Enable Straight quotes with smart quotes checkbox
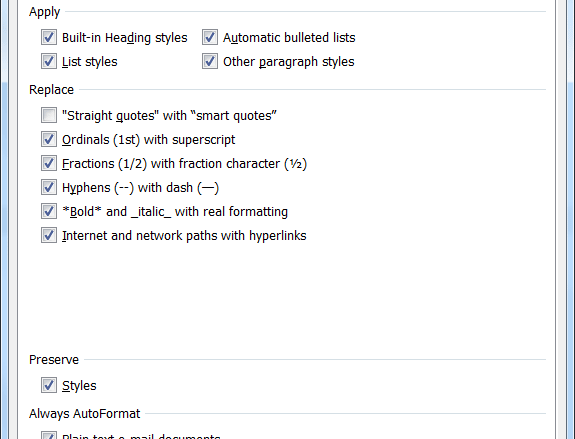The height and width of the screenshot is (439, 575). (49, 115)
